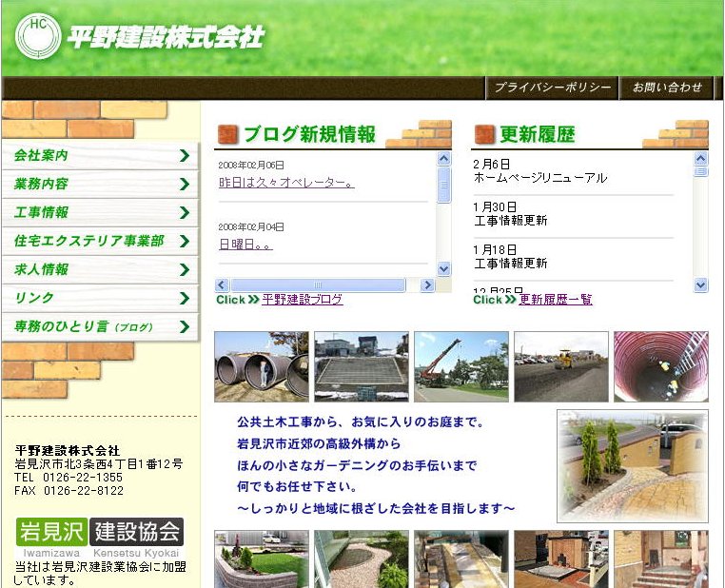This screenshot has width=725, height=588.
Task: Open the red shaft with workers photo
Action: pos(661,366)
